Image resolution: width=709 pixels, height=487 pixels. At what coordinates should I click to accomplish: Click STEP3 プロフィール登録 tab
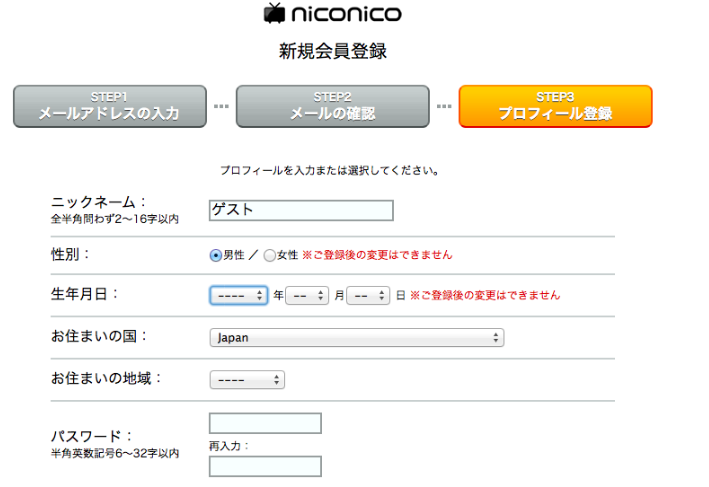click(x=555, y=107)
